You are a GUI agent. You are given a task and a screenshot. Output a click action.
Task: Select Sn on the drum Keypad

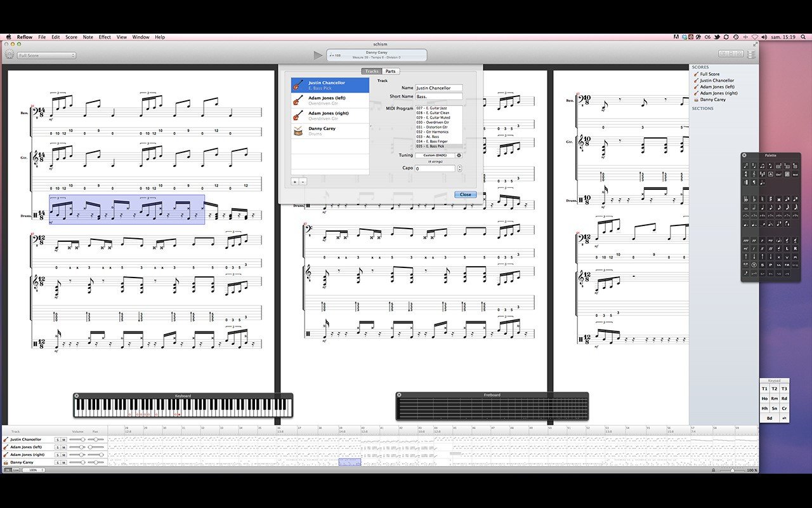(x=775, y=408)
